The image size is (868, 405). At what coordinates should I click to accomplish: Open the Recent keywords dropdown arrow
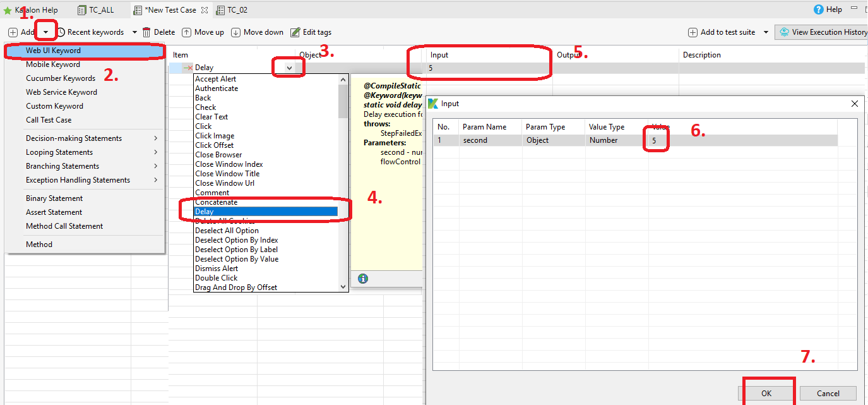[134, 32]
